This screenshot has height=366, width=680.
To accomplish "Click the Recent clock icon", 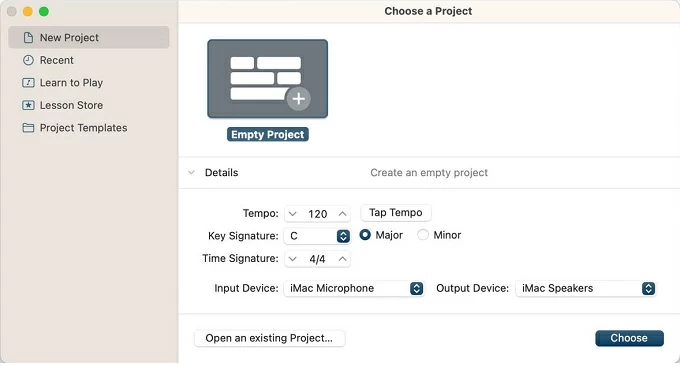I will point(28,60).
